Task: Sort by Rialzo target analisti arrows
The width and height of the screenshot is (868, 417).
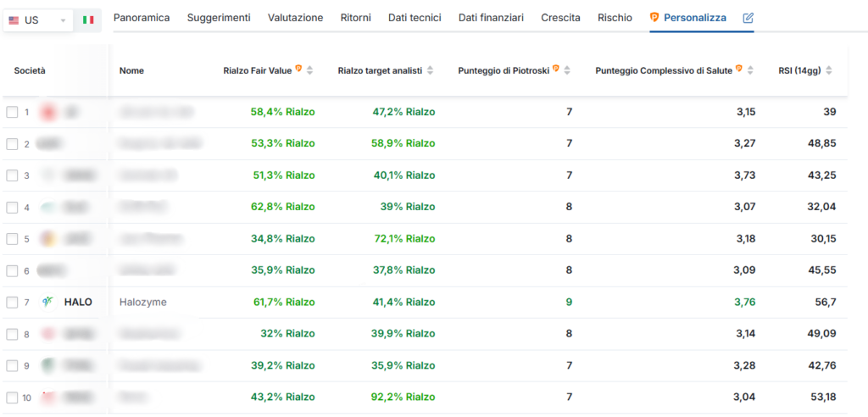Action: pyautogui.click(x=431, y=70)
